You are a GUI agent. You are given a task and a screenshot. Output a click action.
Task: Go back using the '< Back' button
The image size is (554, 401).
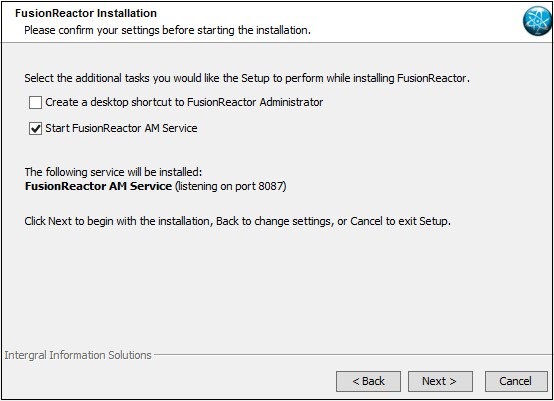368,381
